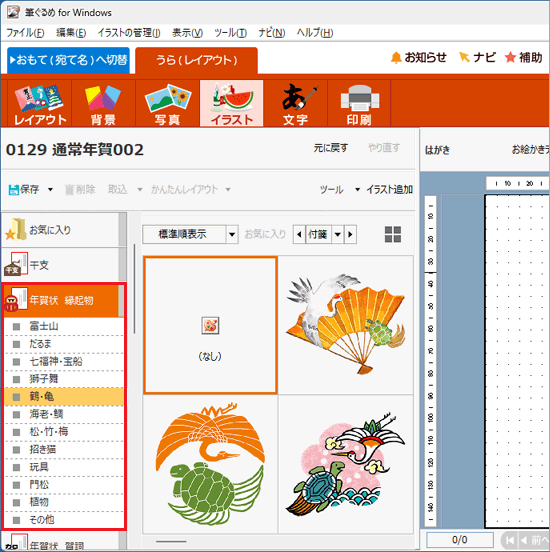Image resolution: width=550 pixels, height=552 pixels.
Task: Open the イラストの管理 menu
Action: [129, 33]
